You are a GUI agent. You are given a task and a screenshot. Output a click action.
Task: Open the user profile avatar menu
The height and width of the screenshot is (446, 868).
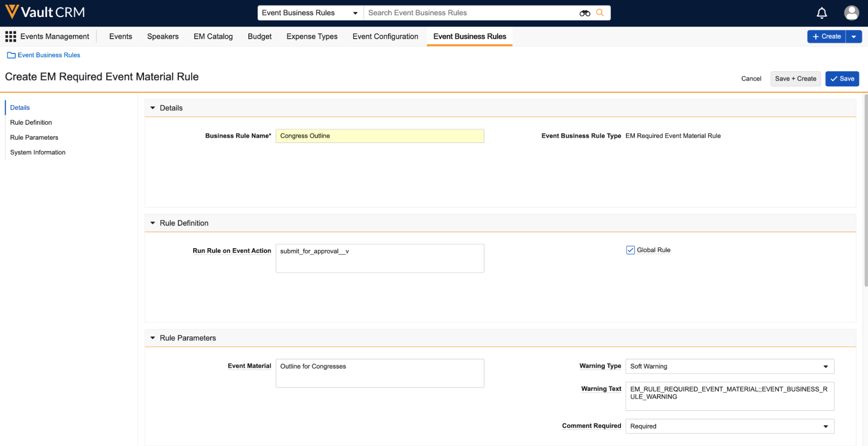851,13
